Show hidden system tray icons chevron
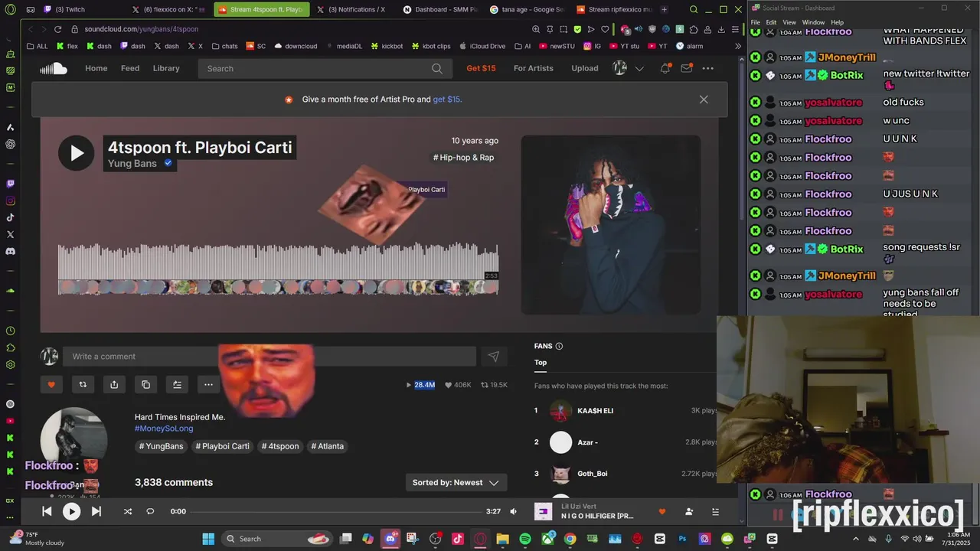The width and height of the screenshot is (980, 551). 855,539
